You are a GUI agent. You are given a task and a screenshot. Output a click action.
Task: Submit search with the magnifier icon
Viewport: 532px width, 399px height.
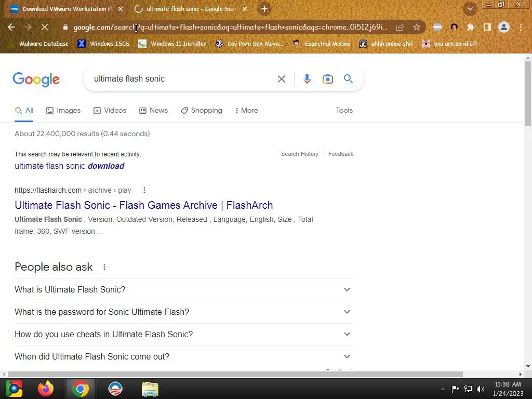click(348, 79)
